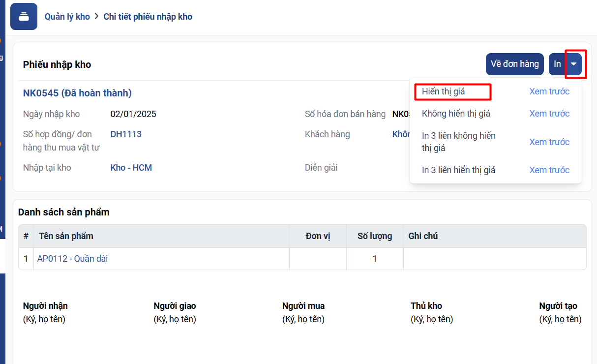Preview In 3 liên không hiển thị giá

549,142
